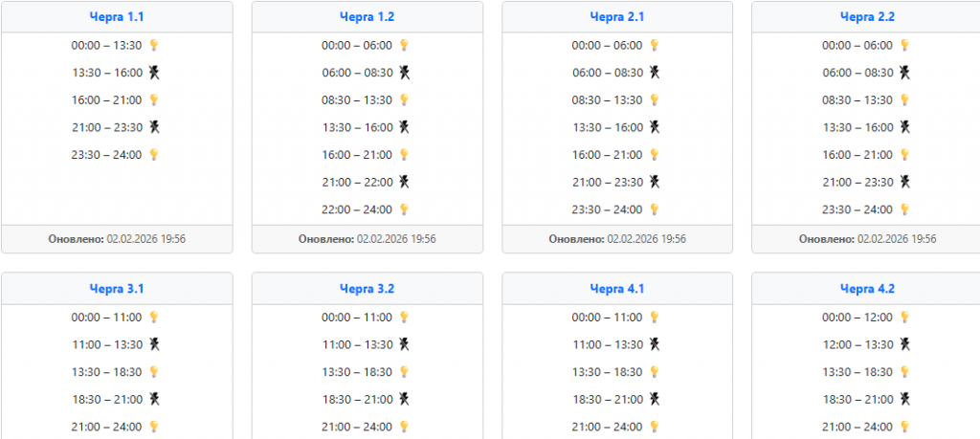Click light bulb icon for 16:00 – 21:00 in Черга 2.2
980x439 pixels.
tap(904, 155)
